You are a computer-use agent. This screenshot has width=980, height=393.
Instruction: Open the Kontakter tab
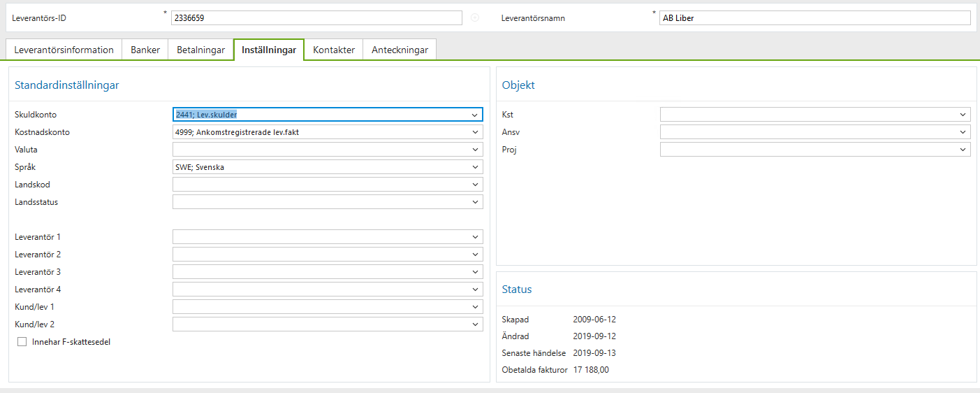(x=334, y=50)
